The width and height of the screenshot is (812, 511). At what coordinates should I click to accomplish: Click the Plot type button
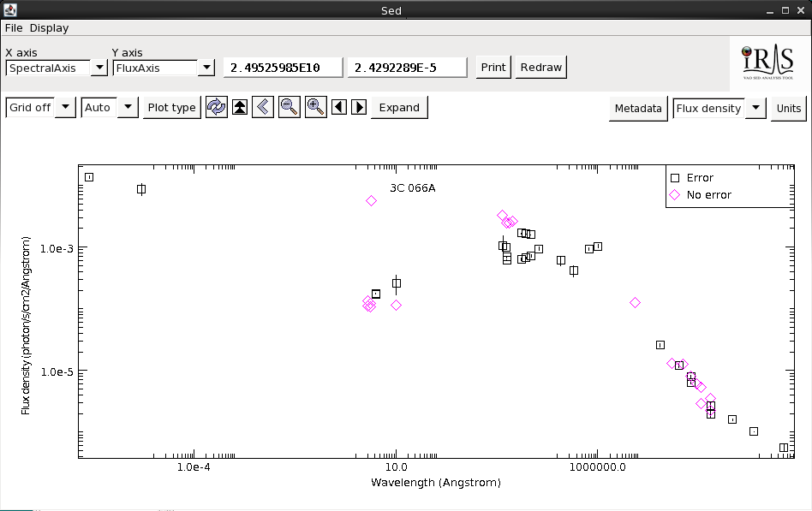[171, 108]
